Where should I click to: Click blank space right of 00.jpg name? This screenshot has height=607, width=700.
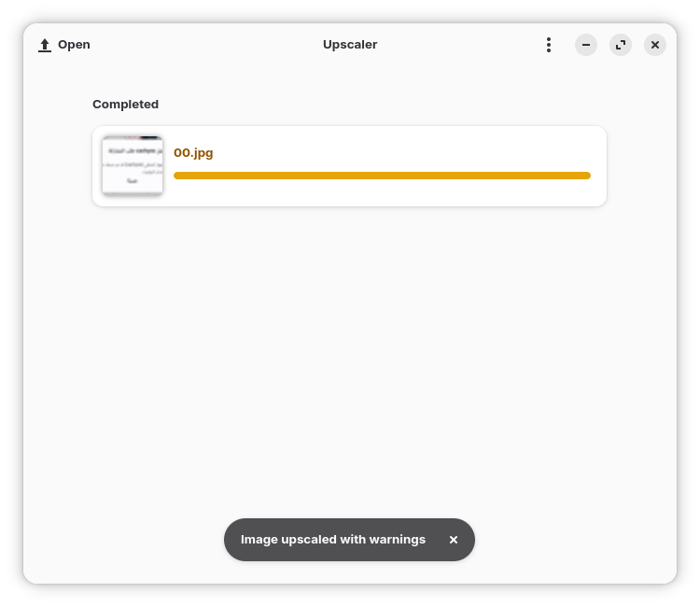401,152
